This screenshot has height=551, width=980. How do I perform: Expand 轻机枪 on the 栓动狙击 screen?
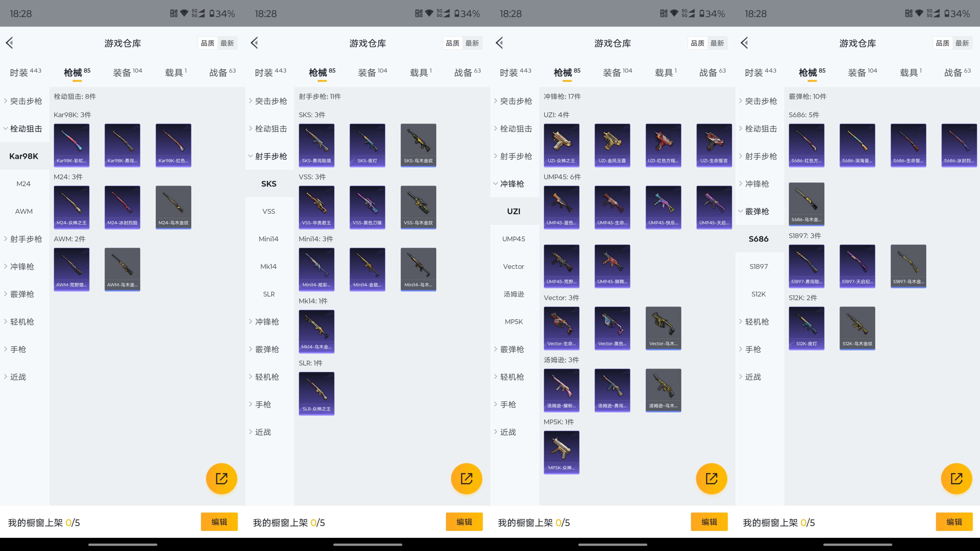tap(24, 322)
